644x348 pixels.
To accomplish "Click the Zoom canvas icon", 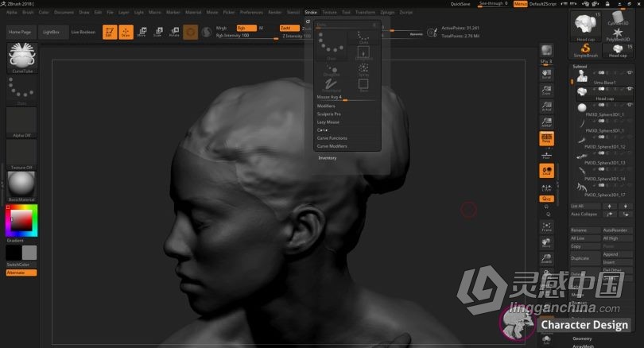I will (546, 90).
